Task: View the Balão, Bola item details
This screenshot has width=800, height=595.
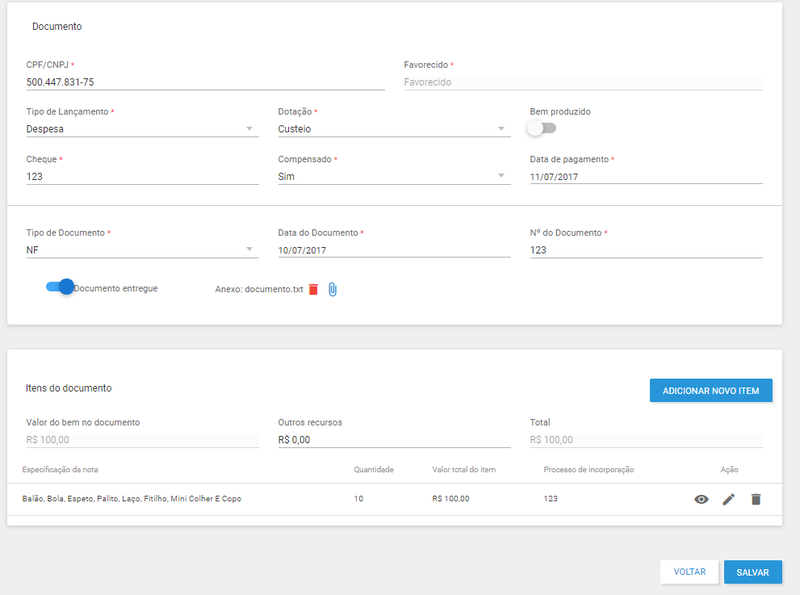Action: [x=702, y=499]
